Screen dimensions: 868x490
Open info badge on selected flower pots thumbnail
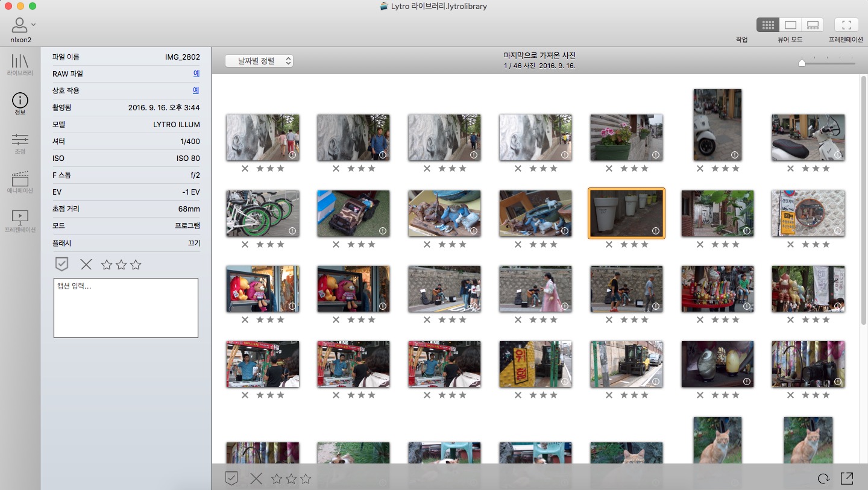pyautogui.click(x=655, y=231)
